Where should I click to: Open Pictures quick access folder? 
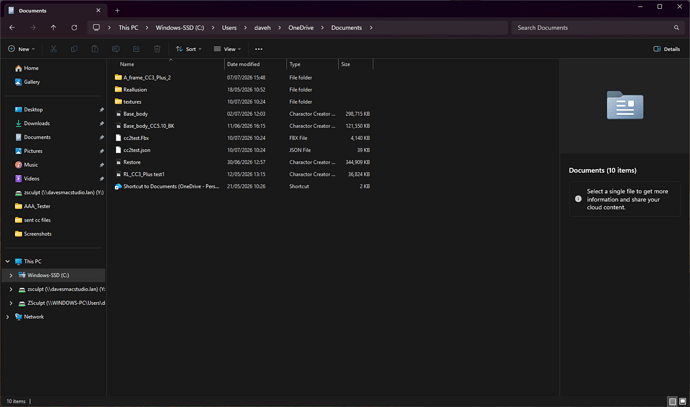[x=29, y=151]
